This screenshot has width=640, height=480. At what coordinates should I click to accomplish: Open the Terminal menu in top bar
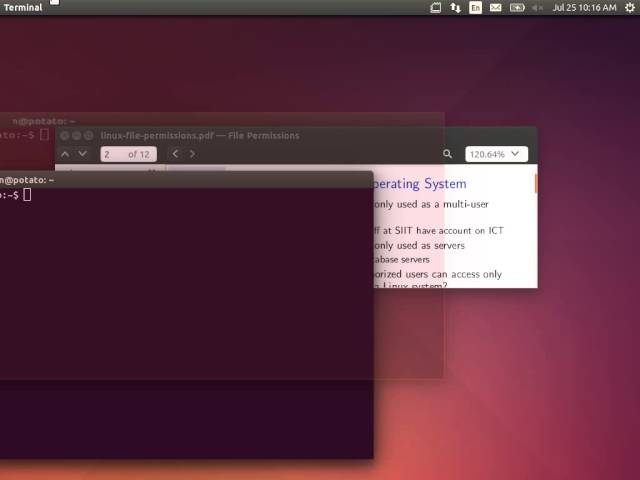pos(23,7)
